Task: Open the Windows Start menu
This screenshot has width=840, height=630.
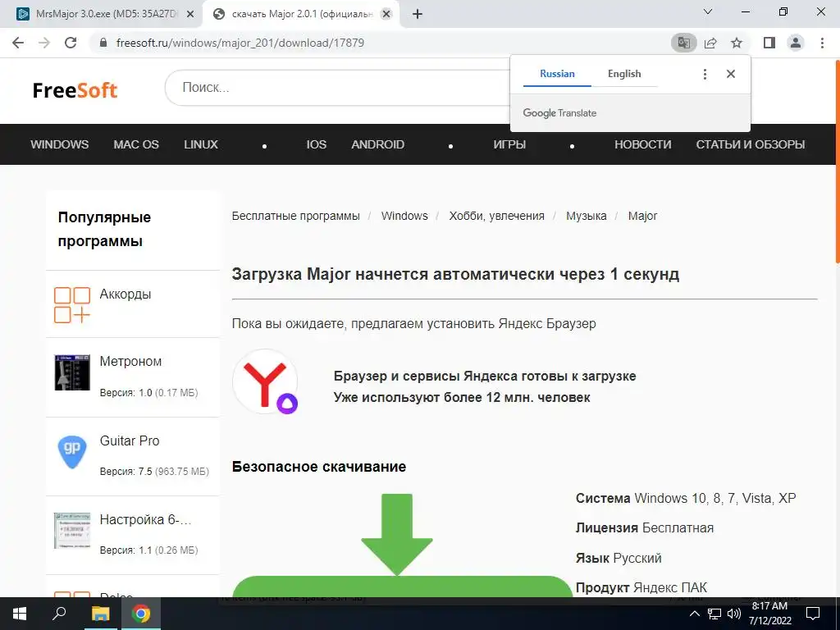Action: point(20,614)
